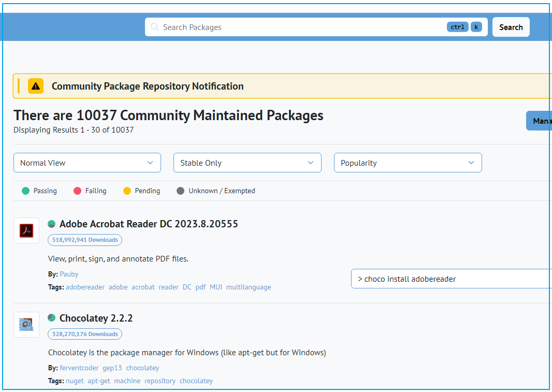
Task: Click the yellow Pending legend dot
Action: pyautogui.click(x=127, y=191)
